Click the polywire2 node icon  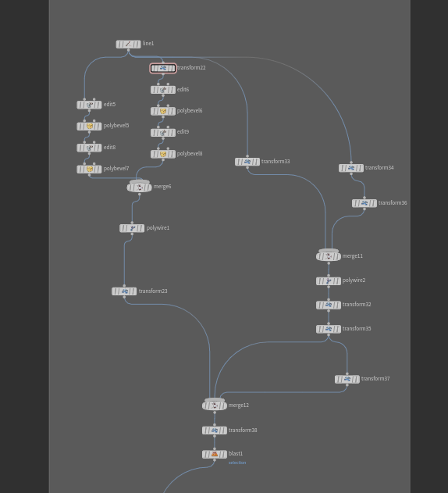(329, 280)
